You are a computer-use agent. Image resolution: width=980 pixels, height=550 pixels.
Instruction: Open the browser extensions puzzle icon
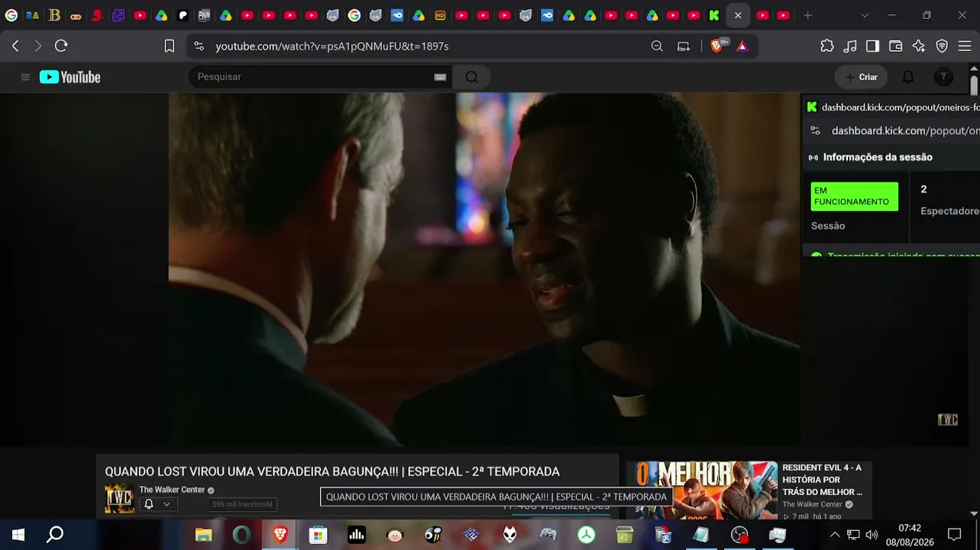pos(827,46)
